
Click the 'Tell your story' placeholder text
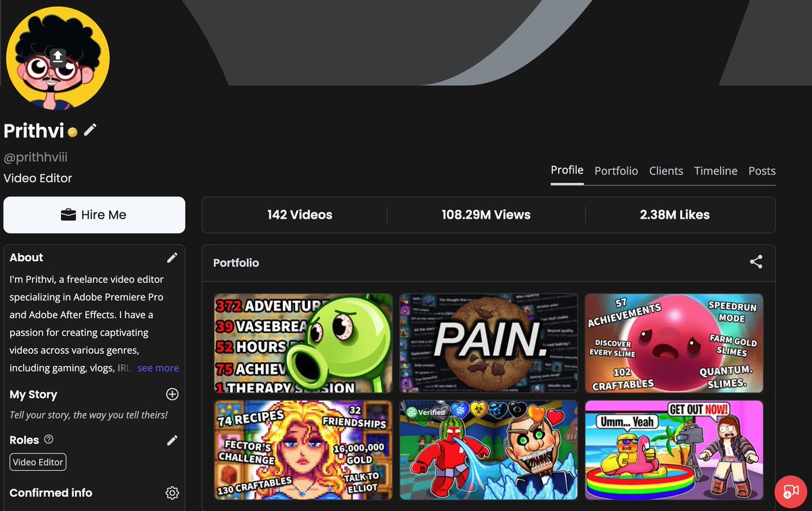click(89, 414)
